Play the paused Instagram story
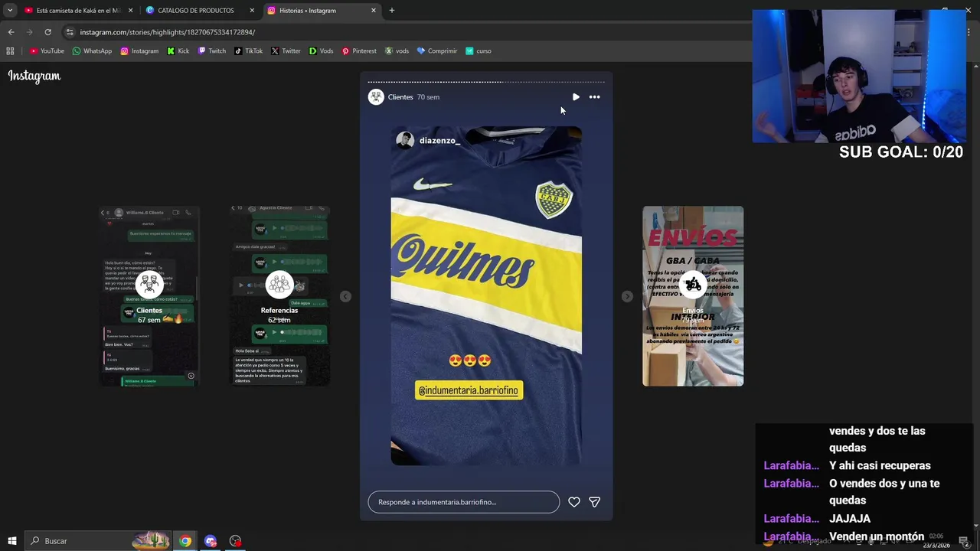The height and width of the screenshot is (551, 980). click(576, 97)
